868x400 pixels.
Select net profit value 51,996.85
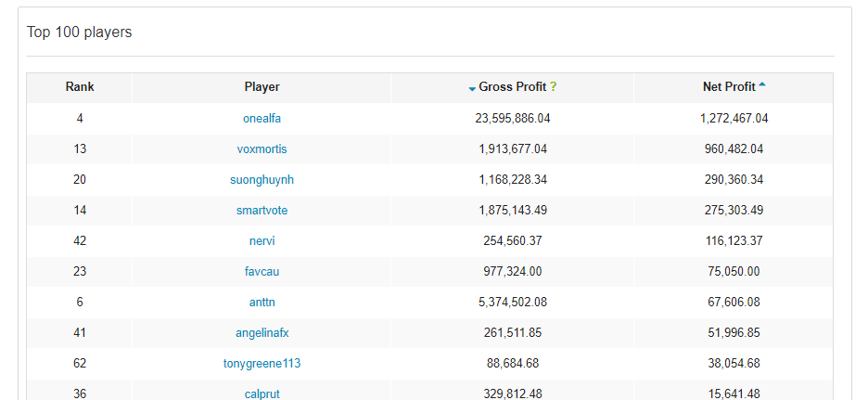point(734,333)
